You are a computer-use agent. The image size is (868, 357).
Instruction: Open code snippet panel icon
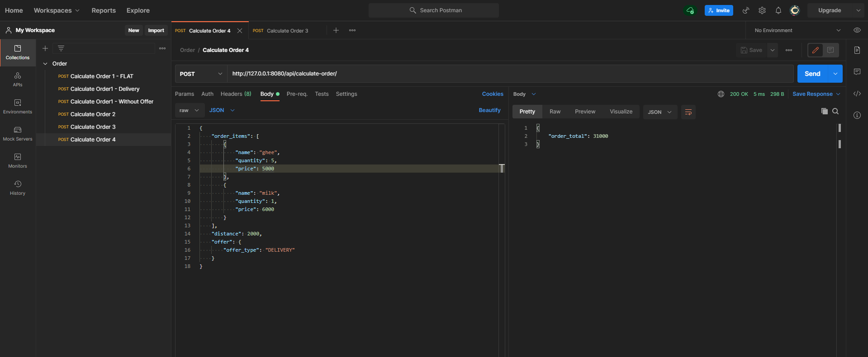point(857,94)
